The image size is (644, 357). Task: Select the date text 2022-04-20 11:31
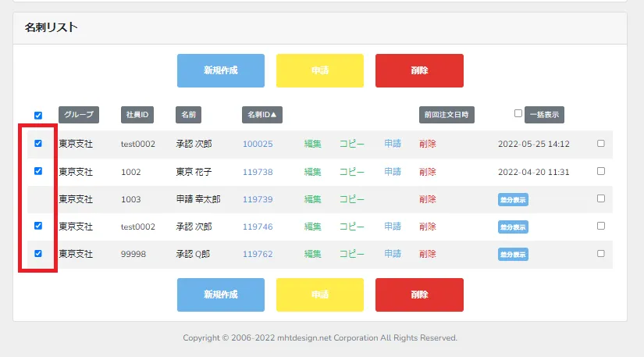pos(533,172)
